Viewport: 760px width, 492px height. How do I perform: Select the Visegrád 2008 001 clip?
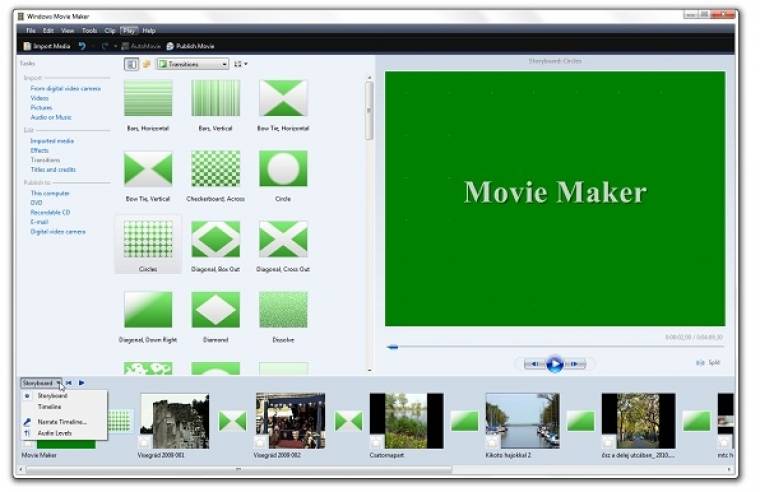(x=175, y=421)
